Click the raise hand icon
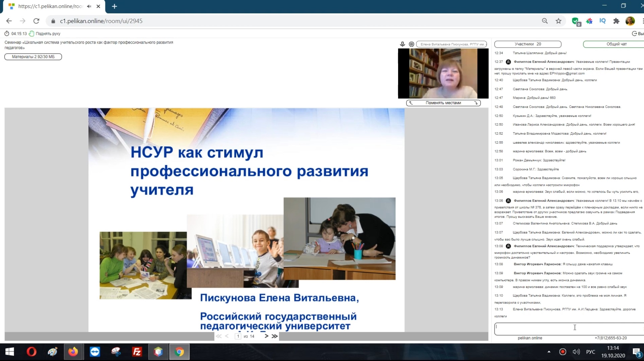This screenshot has width=644, height=361. 31,33
